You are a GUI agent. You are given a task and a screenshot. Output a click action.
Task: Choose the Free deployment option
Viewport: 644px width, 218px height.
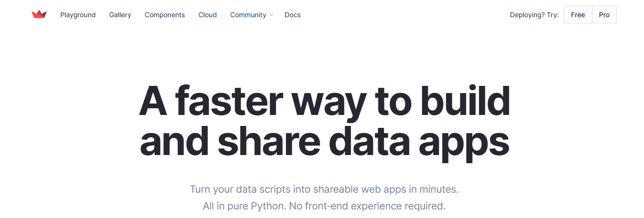pyautogui.click(x=578, y=15)
